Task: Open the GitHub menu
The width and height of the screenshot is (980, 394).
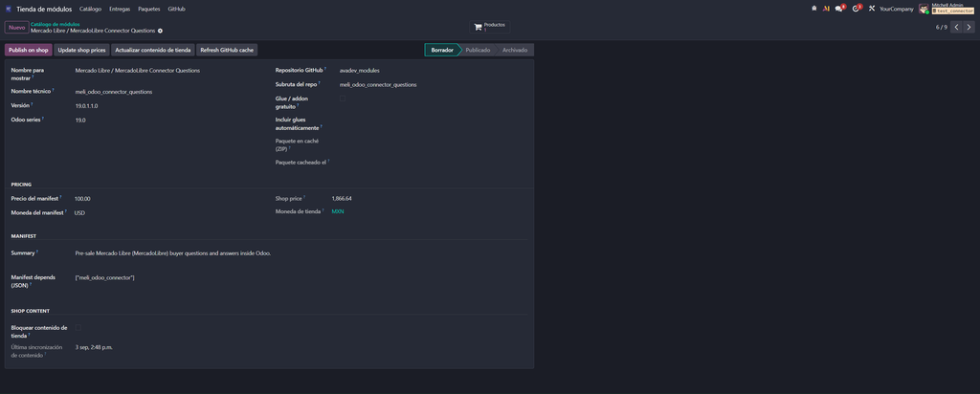Action: [x=176, y=9]
